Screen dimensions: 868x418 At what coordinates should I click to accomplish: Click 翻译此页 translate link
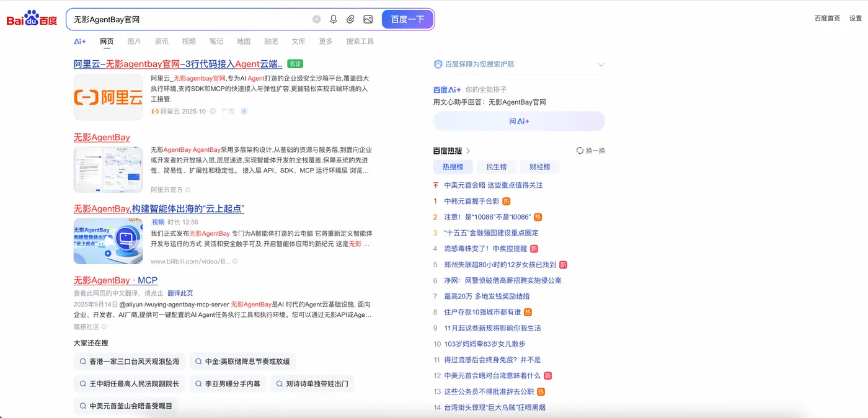click(x=180, y=293)
